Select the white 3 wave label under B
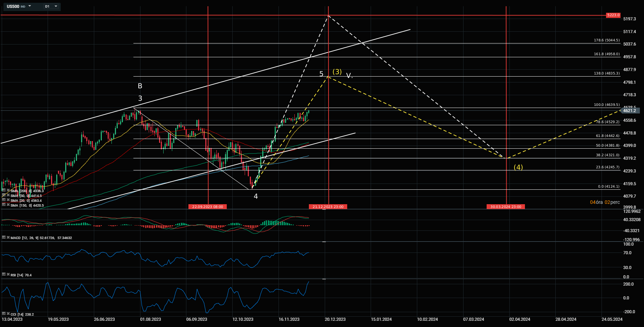 point(140,98)
